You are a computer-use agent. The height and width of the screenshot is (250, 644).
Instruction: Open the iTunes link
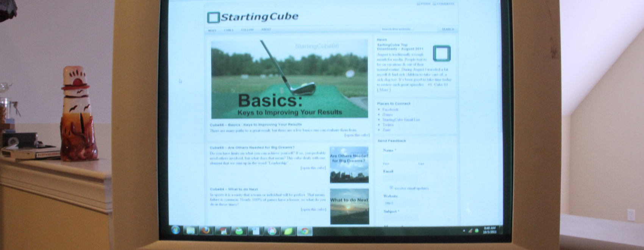pyautogui.click(x=388, y=114)
